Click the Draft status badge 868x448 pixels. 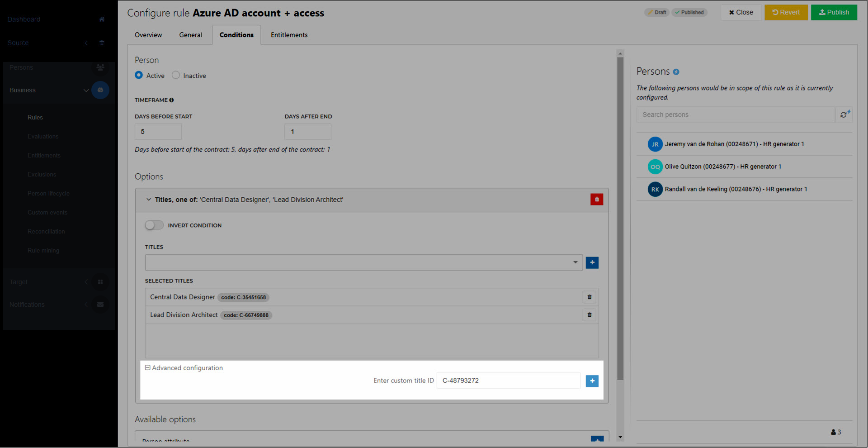657,12
